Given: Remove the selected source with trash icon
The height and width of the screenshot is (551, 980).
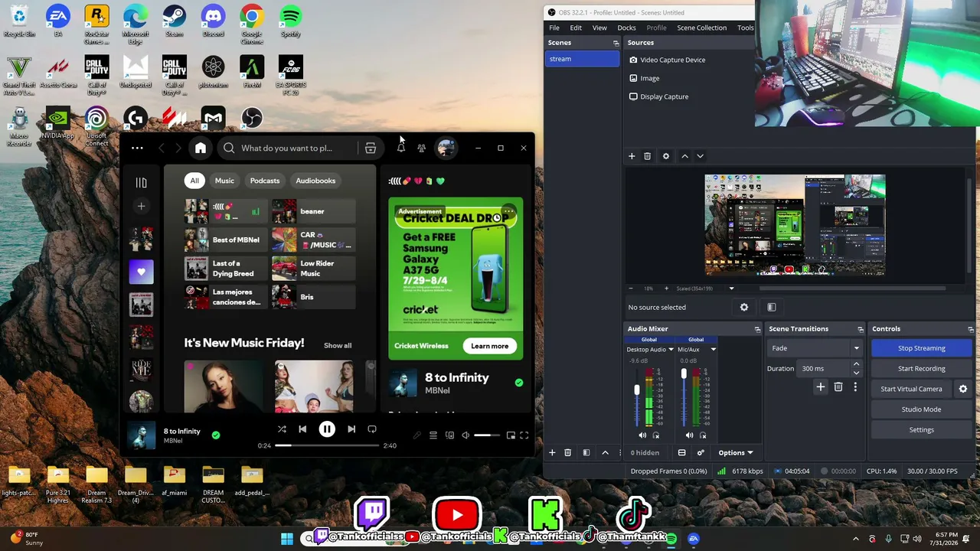Looking at the screenshot, I should pos(647,156).
